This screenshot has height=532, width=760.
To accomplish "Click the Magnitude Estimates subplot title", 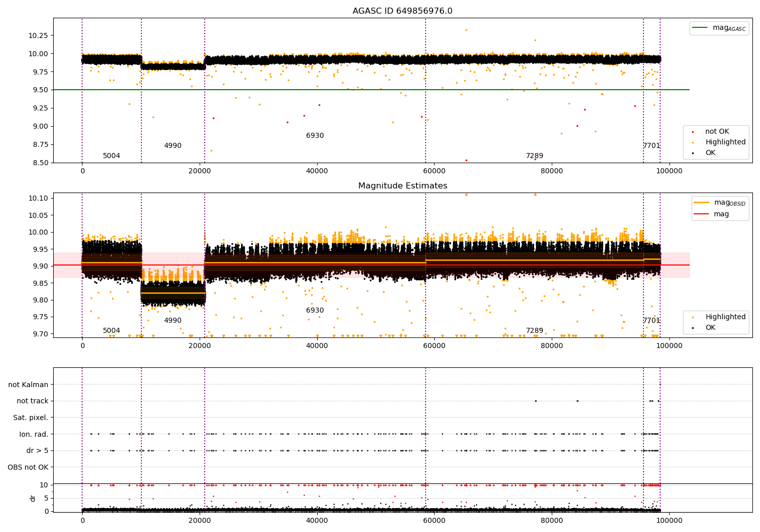I will point(402,186).
